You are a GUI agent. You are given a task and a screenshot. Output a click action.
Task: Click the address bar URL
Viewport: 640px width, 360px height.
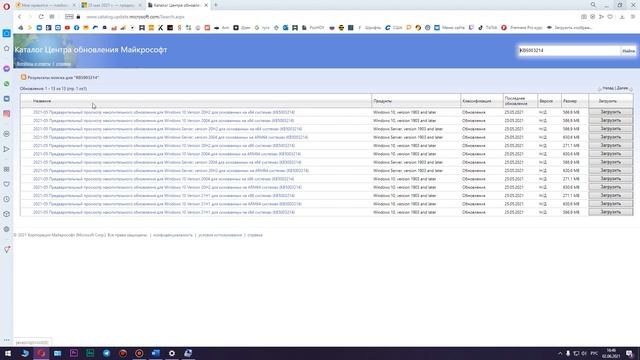(136, 17)
